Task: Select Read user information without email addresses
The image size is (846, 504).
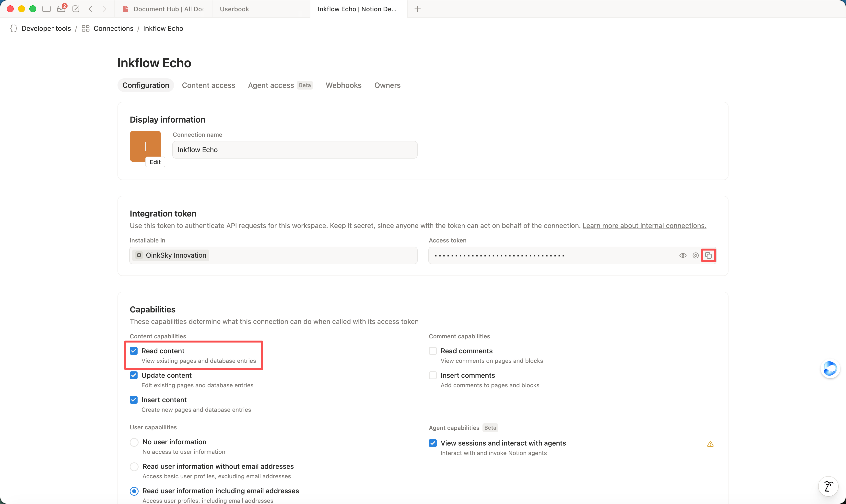Action: 134,467
